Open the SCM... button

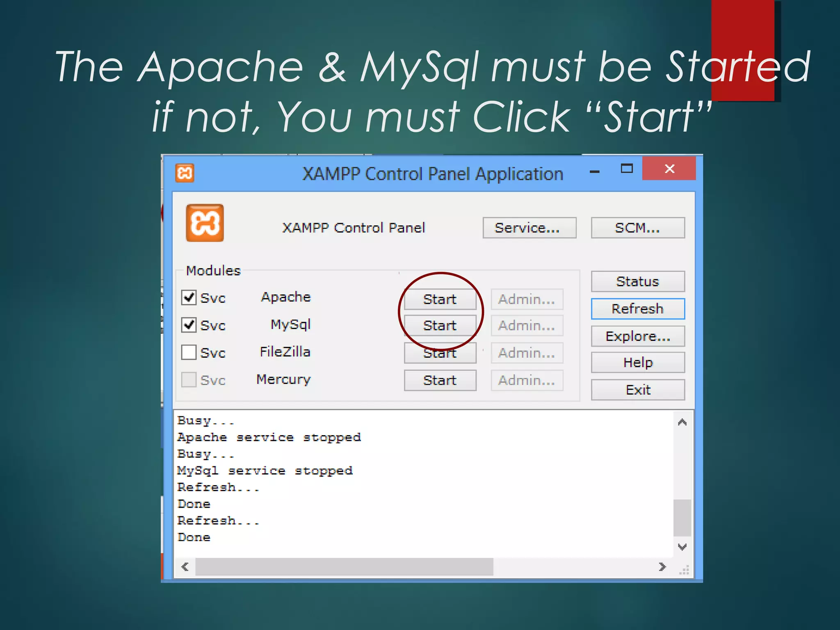(638, 228)
